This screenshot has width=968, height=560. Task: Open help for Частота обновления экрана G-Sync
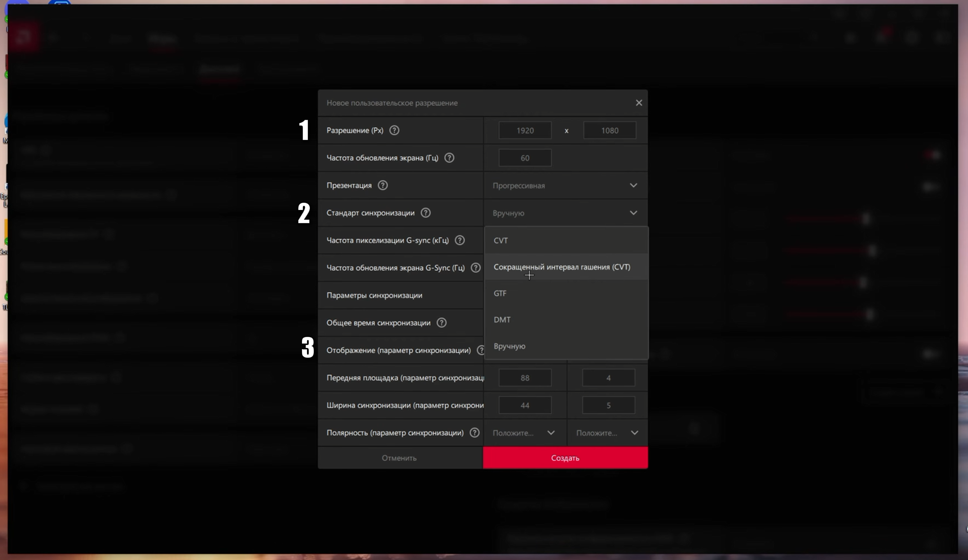475,268
